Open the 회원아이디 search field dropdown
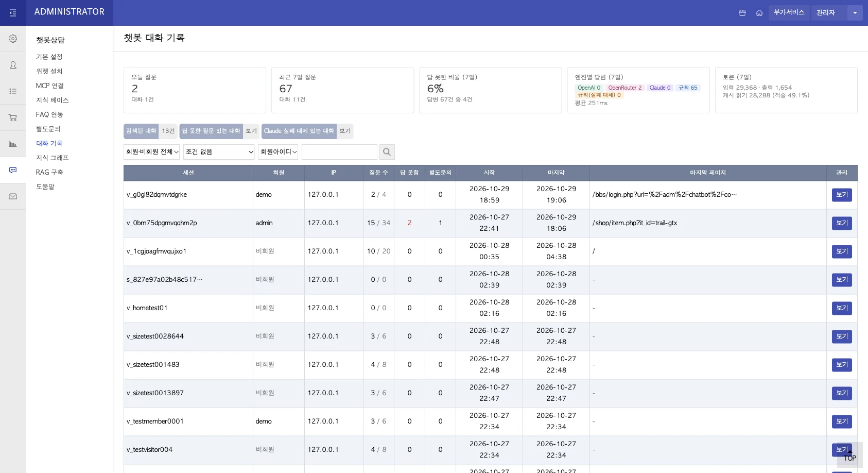868x473 pixels. 278,152
